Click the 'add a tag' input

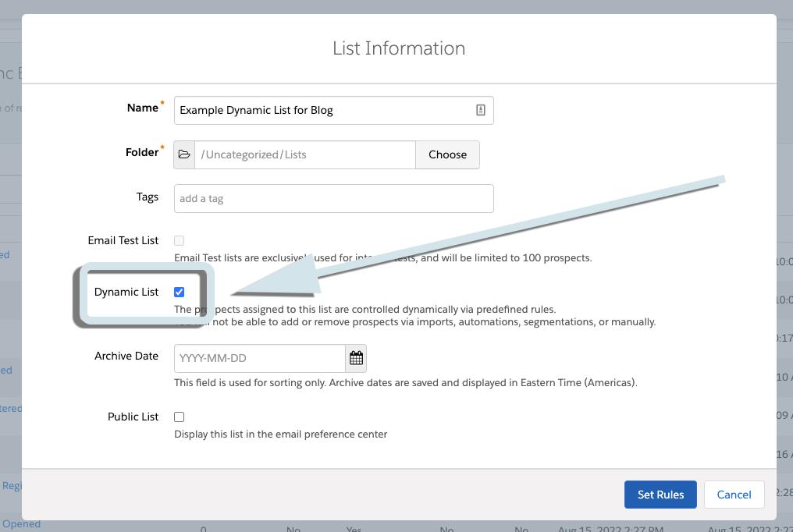click(333, 198)
